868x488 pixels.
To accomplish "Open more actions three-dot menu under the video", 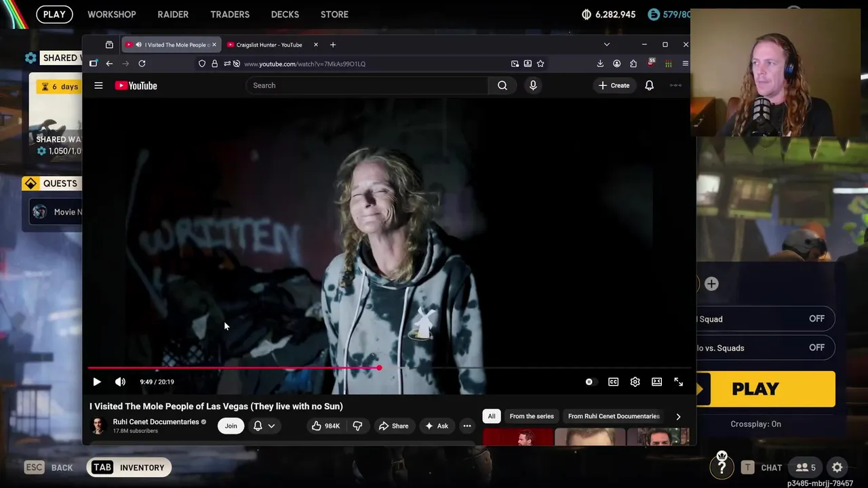I will [467, 426].
